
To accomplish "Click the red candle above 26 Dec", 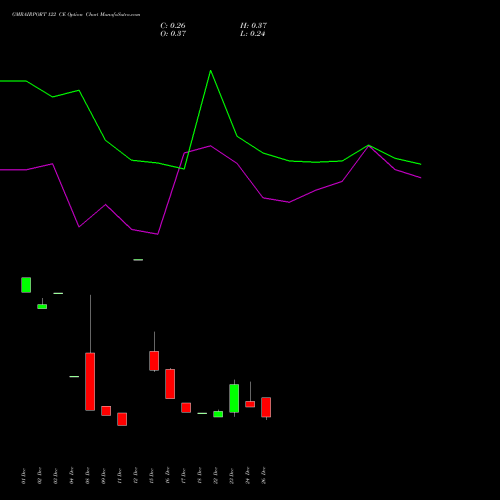I will click(x=266, y=407).
